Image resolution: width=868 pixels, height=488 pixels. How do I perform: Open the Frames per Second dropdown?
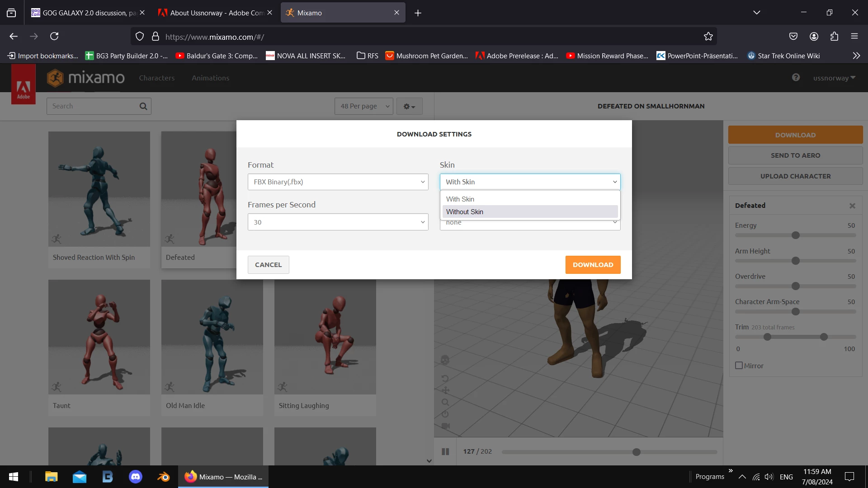pos(338,222)
